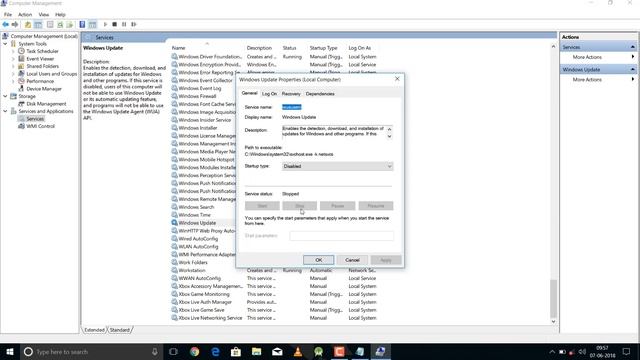Select the Xbox Live Networking Service row

point(274,318)
